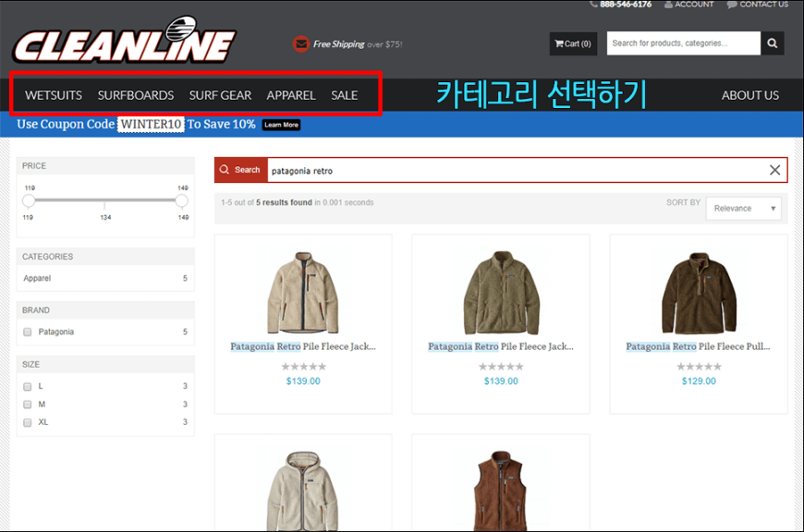Viewport: 804px width, 532px height.
Task: Click the Learn More coupon button
Action: (x=281, y=125)
